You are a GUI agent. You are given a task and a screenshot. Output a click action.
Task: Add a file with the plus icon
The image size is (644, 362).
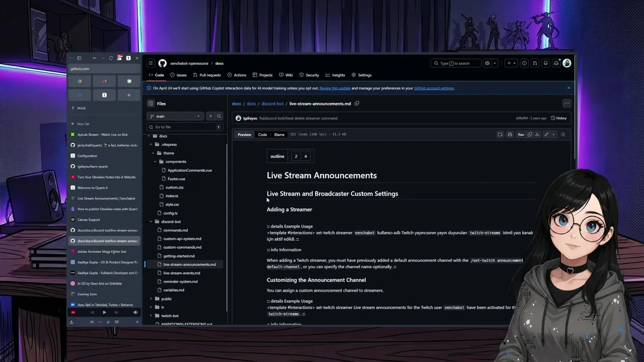pos(211,116)
